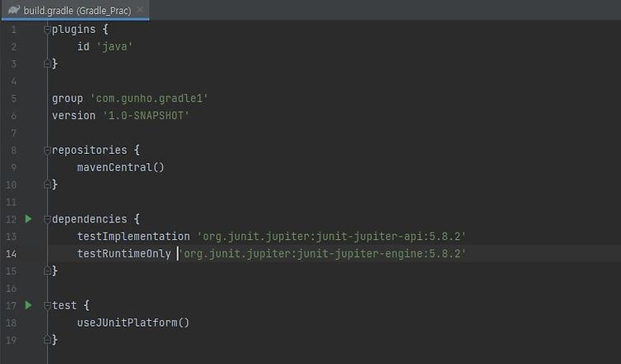Click the plugins keyword on line 1

[x=74, y=29]
